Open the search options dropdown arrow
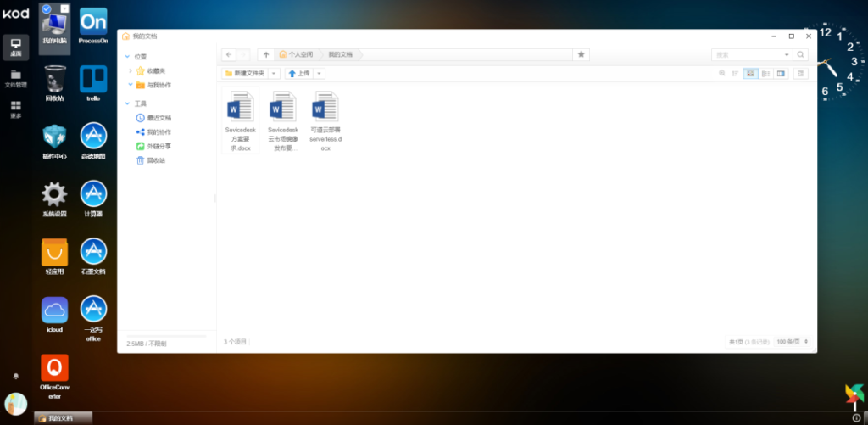The image size is (868, 425). click(787, 55)
